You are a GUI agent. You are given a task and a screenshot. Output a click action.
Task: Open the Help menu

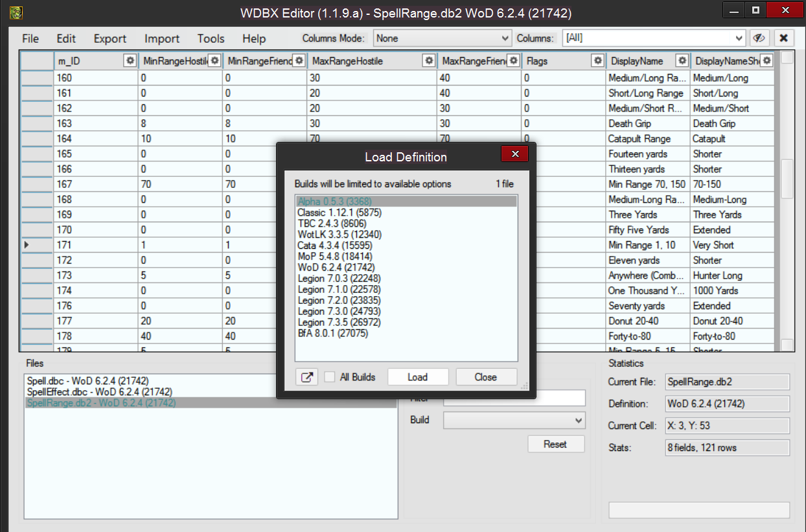pos(254,39)
